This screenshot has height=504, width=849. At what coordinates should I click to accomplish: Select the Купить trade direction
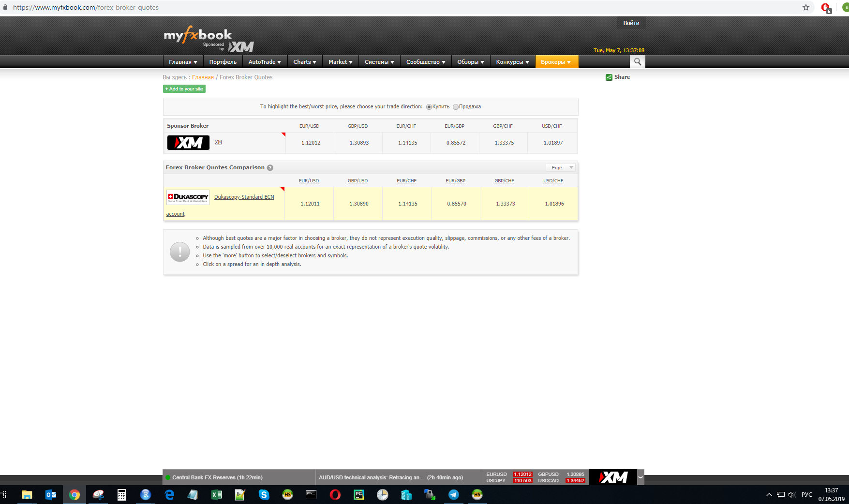(429, 107)
